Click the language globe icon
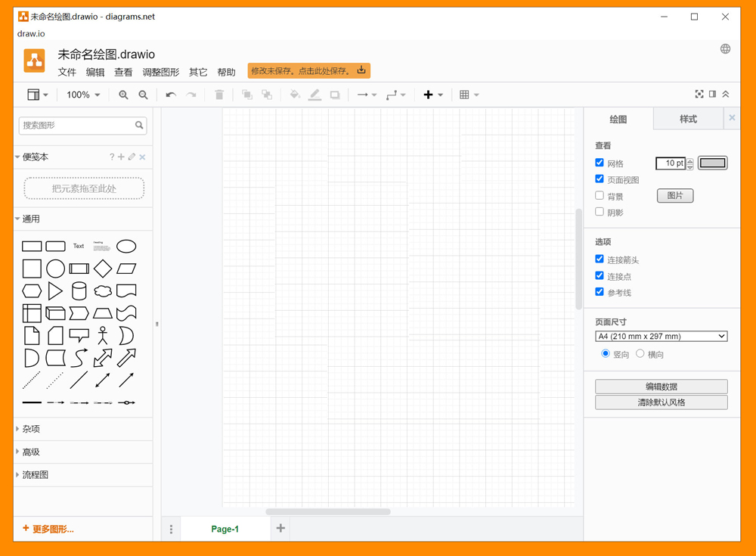The width and height of the screenshot is (756, 556). pyautogui.click(x=725, y=49)
